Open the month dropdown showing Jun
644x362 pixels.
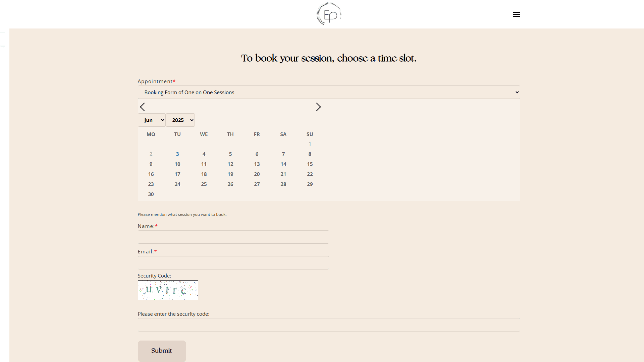tap(152, 120)
